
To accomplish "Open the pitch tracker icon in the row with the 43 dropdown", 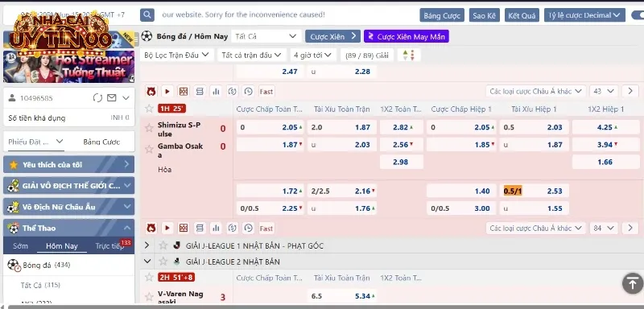I will coord(184,91).
